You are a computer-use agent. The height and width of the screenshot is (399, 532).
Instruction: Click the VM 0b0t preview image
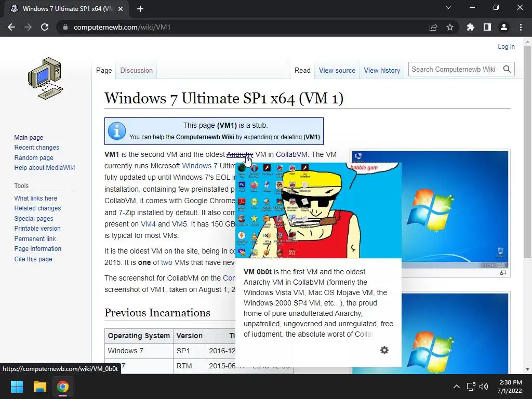318,210
